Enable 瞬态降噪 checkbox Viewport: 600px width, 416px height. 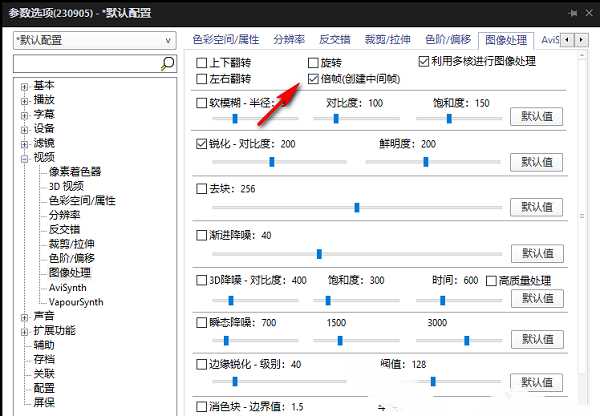201,323
